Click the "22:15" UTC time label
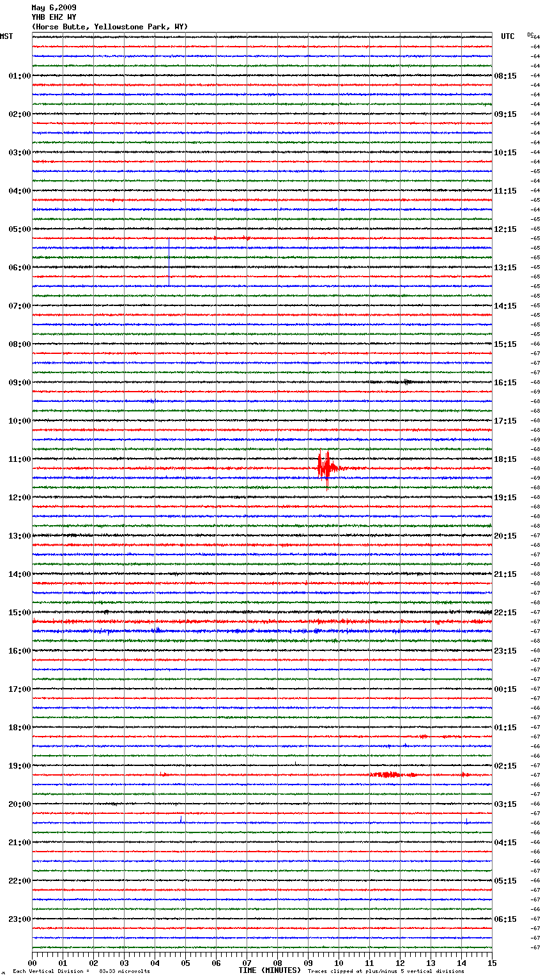This screenshot has height=980, width=543. [x=505, y=613]
